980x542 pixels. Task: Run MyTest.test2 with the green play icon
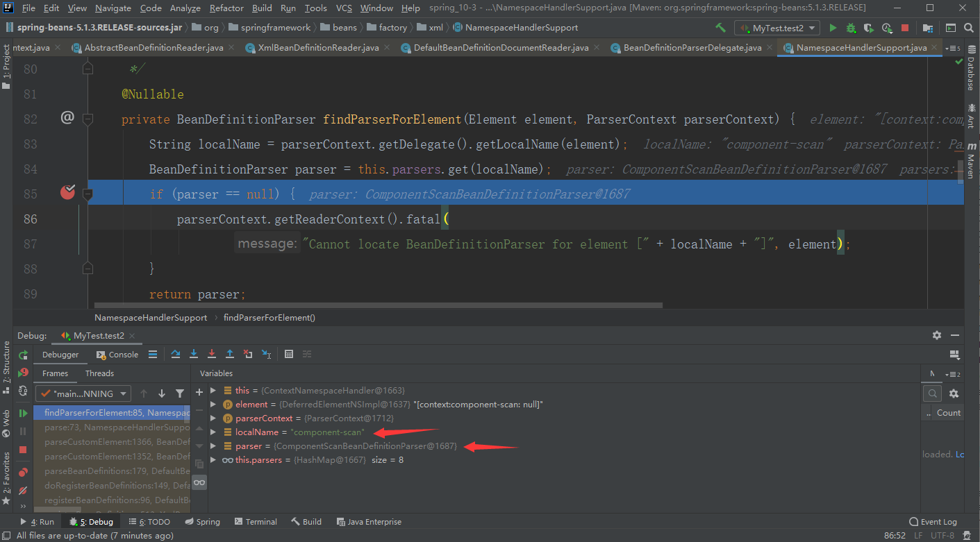[833, 28]
